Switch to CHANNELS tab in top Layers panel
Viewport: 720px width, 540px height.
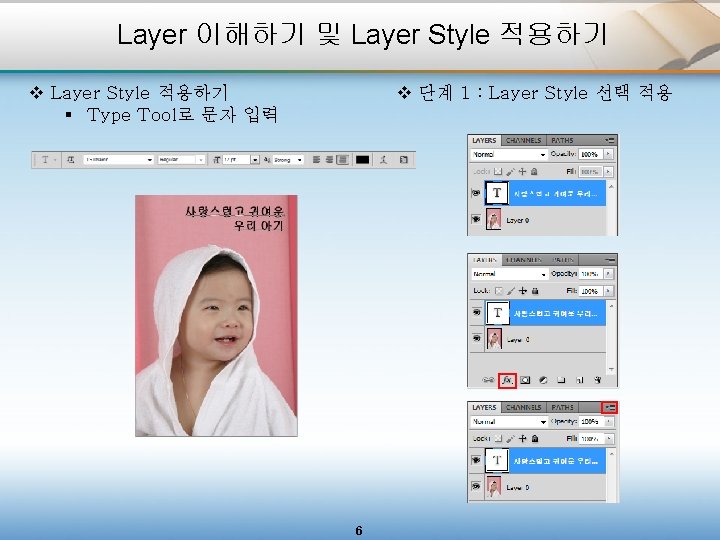(523, 140)
